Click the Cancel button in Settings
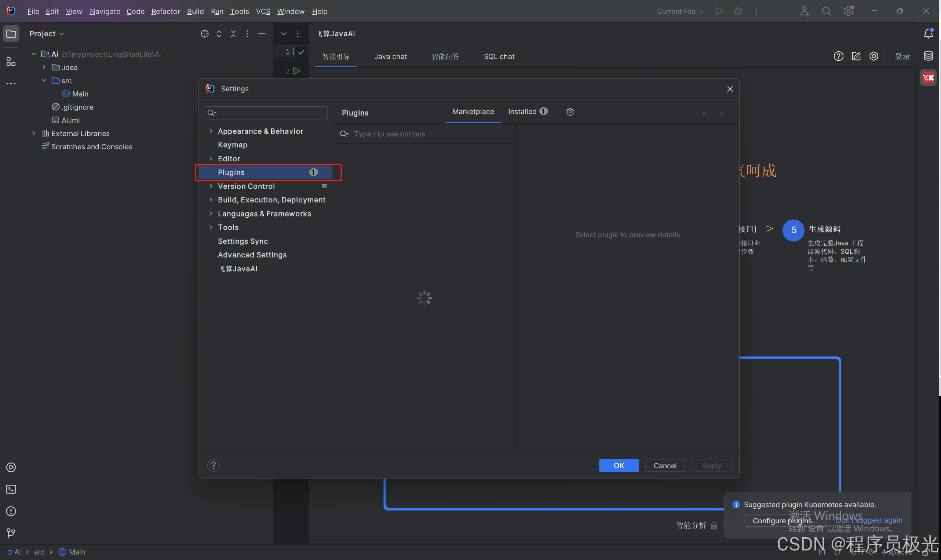The width and height of the screenshot is (941, 560). (x=664, y=465)
